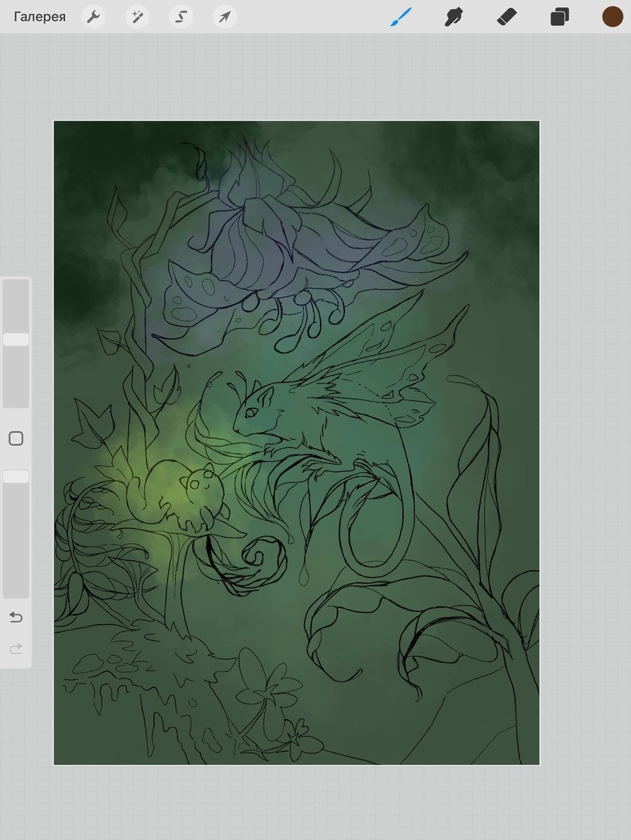
Task: Select the Eraser tool
Action: coord(506,17)
